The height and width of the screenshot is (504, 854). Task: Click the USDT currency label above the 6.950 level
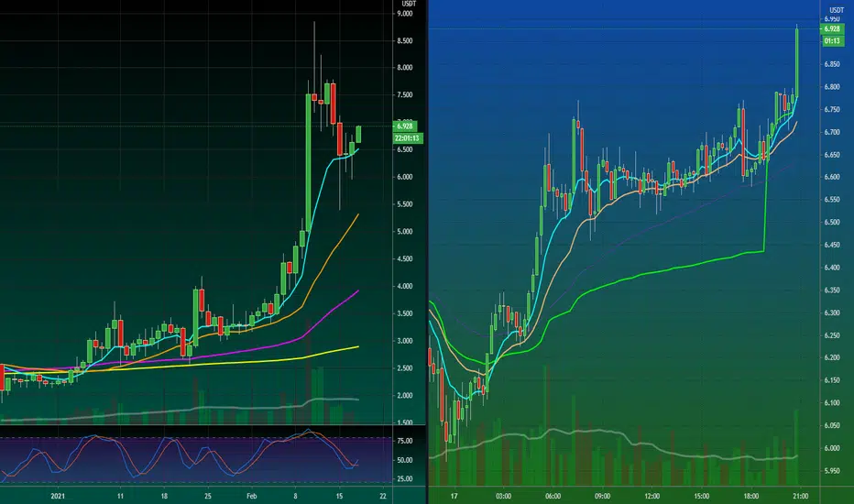(837, 10)
